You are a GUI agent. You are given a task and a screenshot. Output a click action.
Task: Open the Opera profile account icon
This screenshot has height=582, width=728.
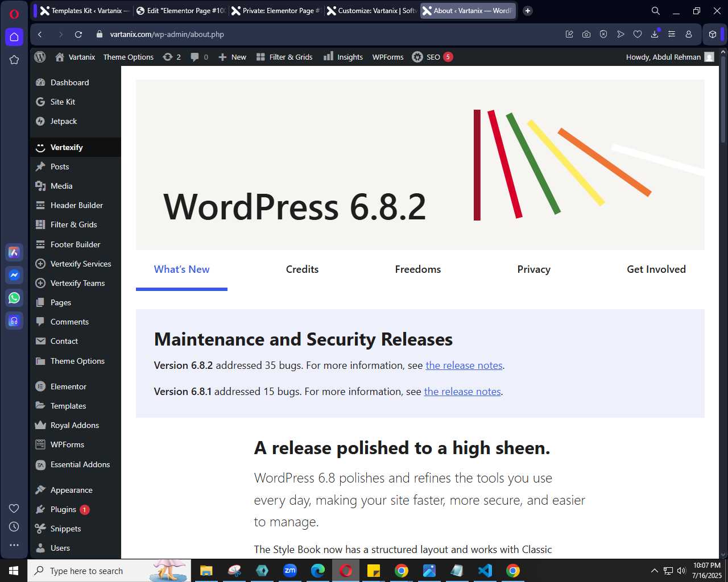pos(689,34)
